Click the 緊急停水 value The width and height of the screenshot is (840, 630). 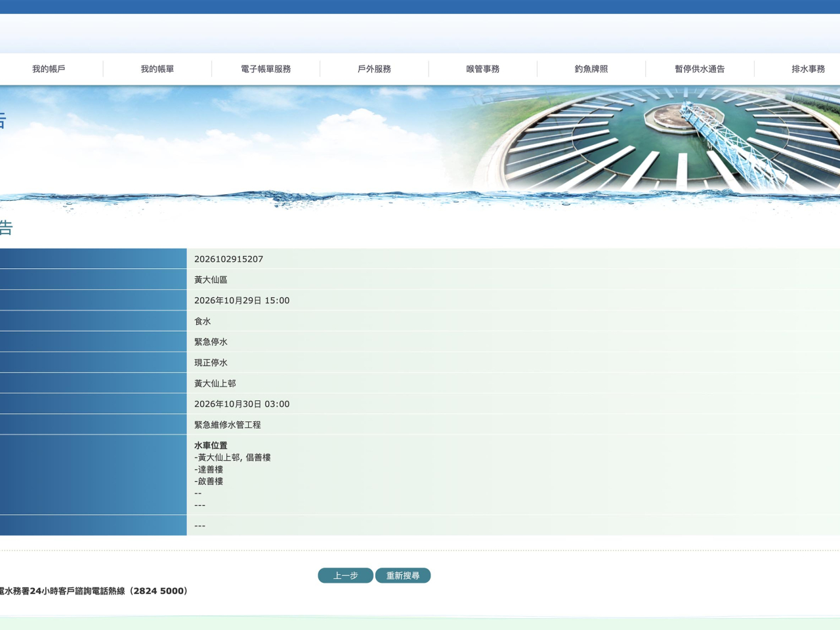[x=211, y=342]
